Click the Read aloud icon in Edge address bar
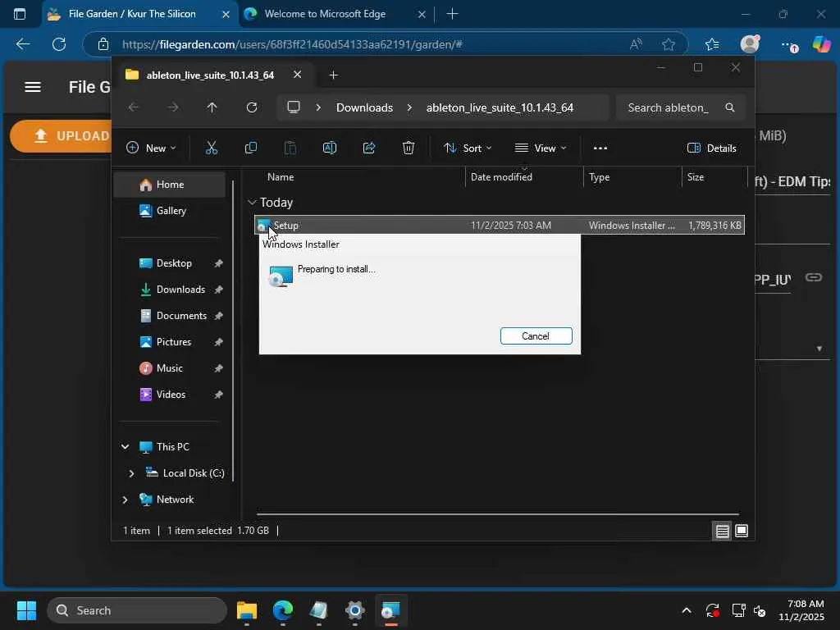 (636, 44)
